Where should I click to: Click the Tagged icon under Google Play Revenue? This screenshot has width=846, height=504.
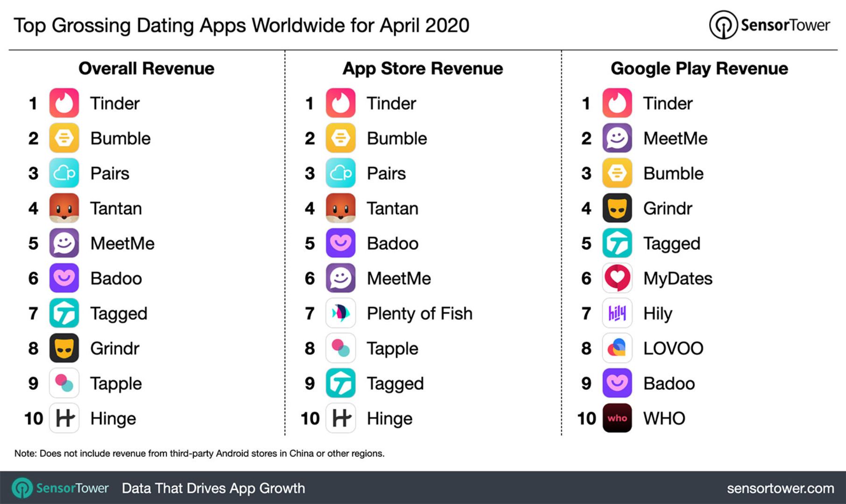[x=617, y=243]
